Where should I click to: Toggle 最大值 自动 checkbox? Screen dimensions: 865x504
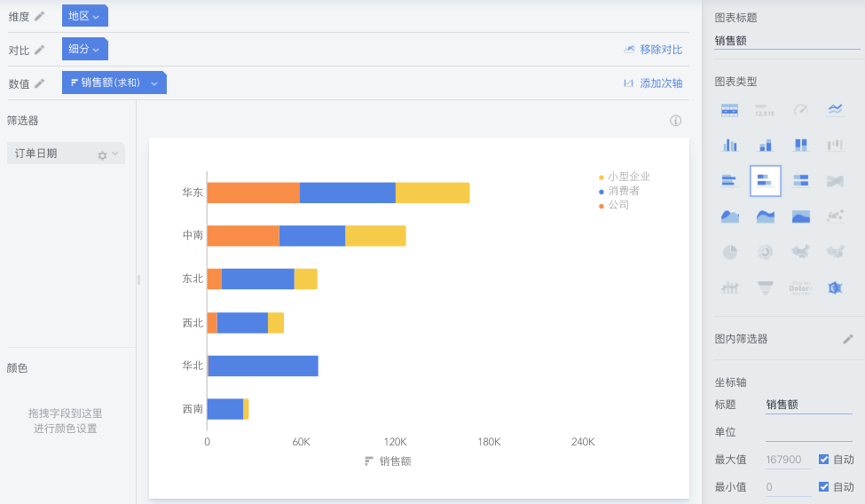point(823,460)
